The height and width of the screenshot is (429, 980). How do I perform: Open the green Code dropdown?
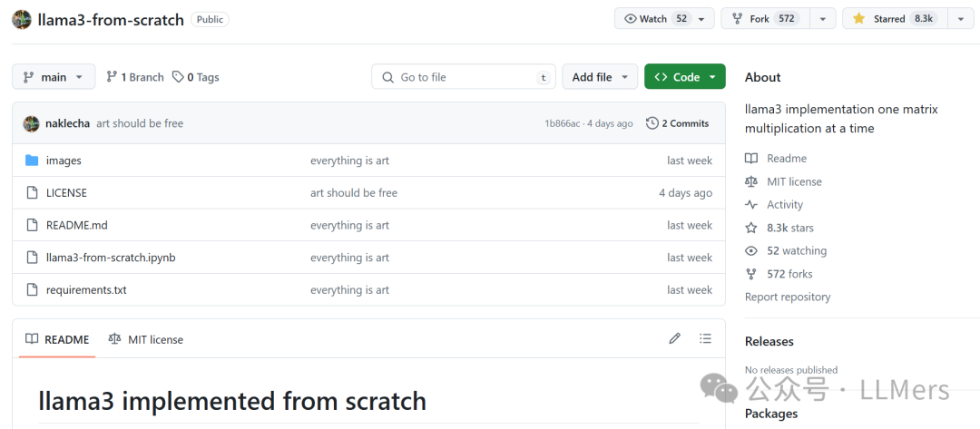point(684,77)
